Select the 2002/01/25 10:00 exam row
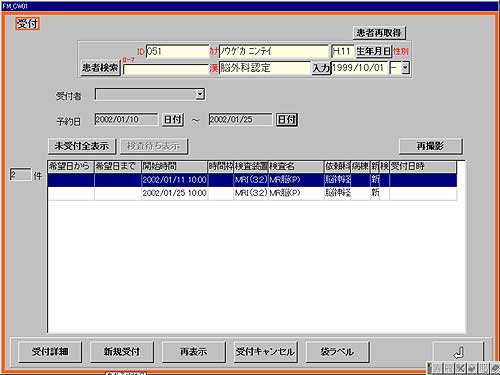500x375 pixels. coord(252,193)
